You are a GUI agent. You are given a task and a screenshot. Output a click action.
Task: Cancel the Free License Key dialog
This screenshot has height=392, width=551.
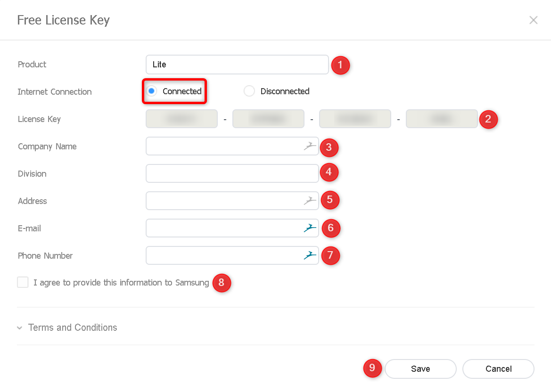pos(498,369)
